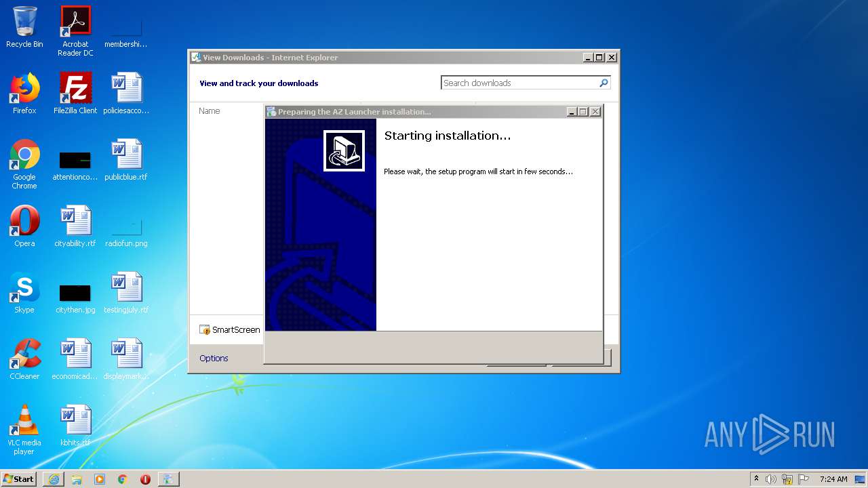868x488 pixels.
Task: Maximize the View Downloads window
Action: tap(599, 58)
